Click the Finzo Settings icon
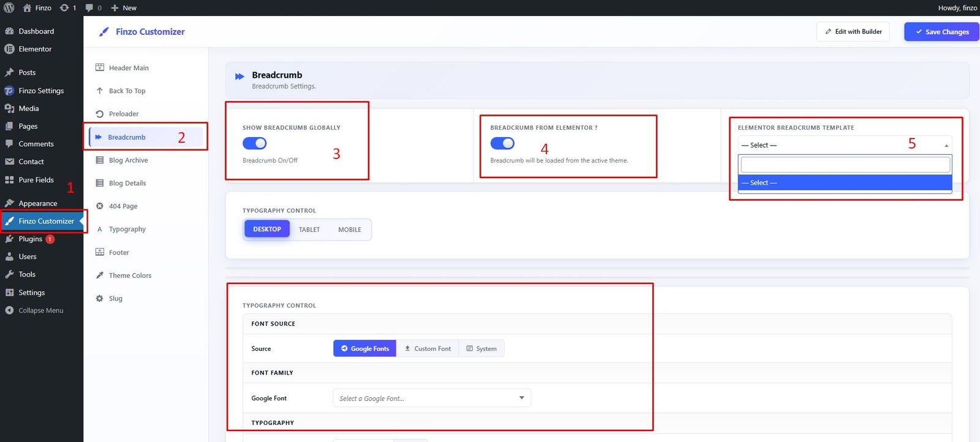 coord(9,91)
